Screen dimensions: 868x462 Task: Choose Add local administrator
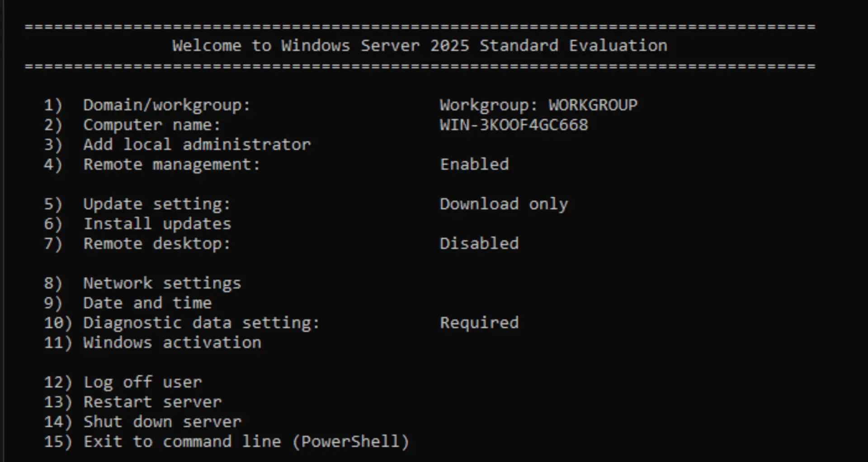[x=197, y=145]
